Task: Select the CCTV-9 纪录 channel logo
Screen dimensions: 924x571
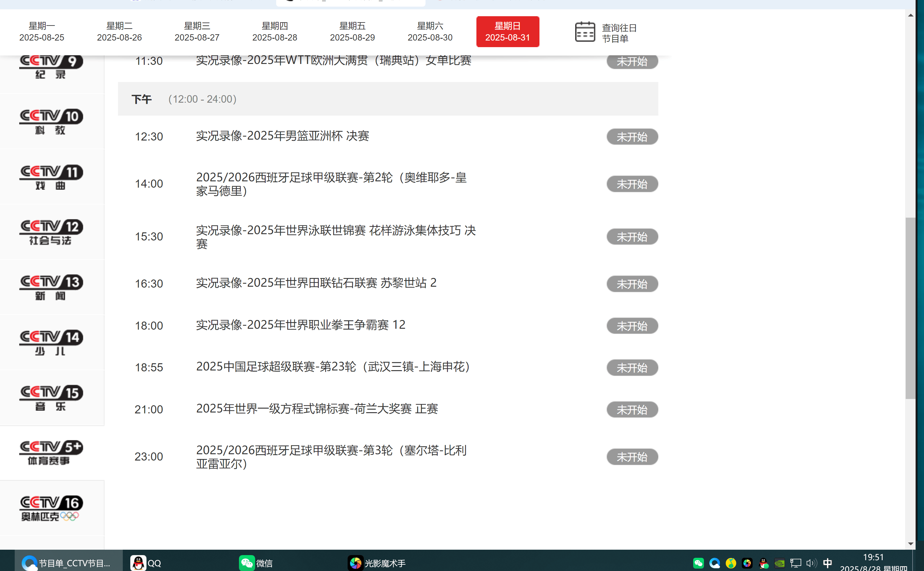Action: pyautogui.click(x=51, y=67)
